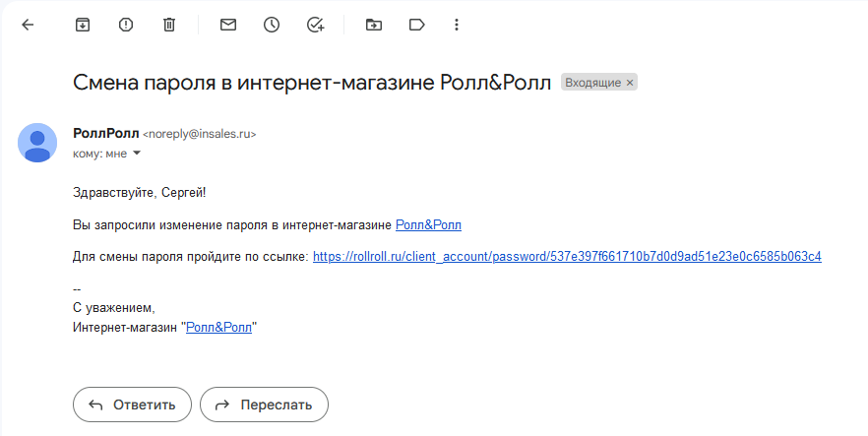Snooze this email with clock icon
Image resolution: width=868 pixels, height=436 pixels.
point(272,26)
